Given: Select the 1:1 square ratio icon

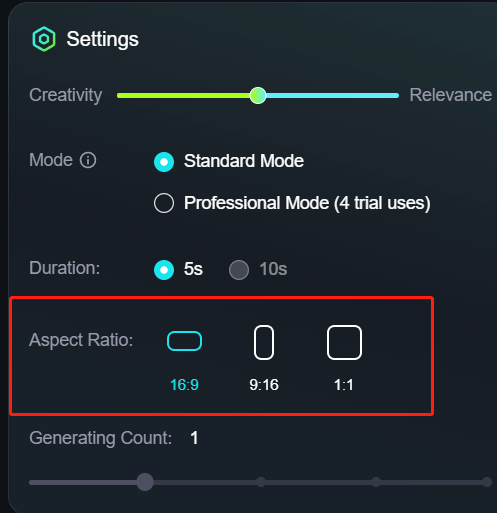Looking at the screenshot, I should (344, 342).
